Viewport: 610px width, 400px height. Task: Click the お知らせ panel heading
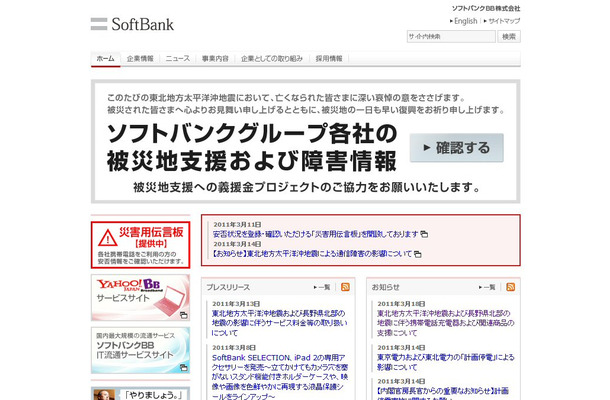click(x=385, y=287)
